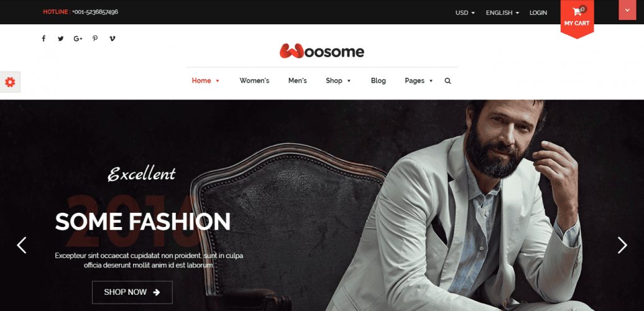Open the search magnifier icon
Viewport: 644px width, 311px height.
click(x=448, y=81)
